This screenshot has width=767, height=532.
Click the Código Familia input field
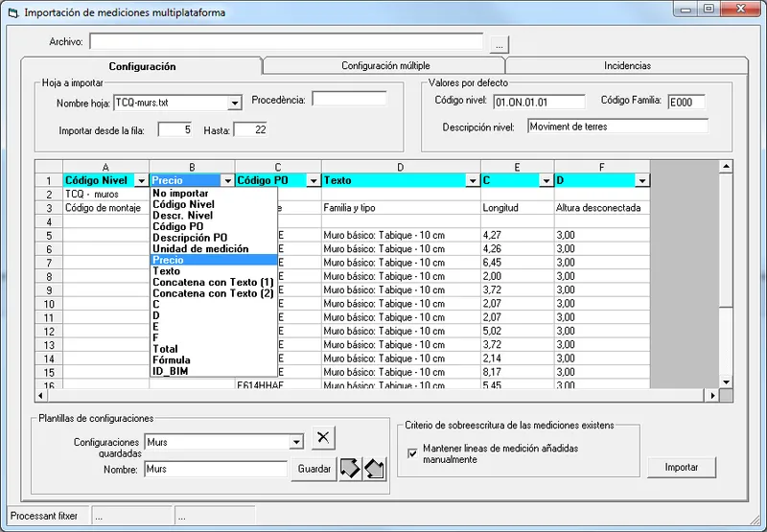click(x=686, y=103)
